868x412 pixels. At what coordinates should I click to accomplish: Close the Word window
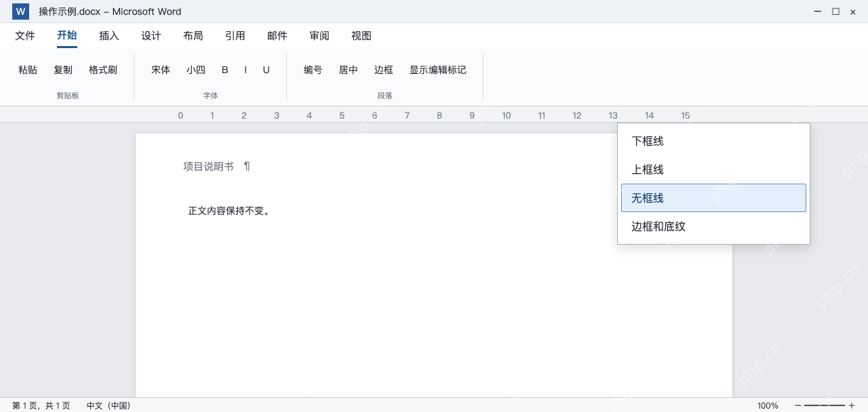coord(853,12)
